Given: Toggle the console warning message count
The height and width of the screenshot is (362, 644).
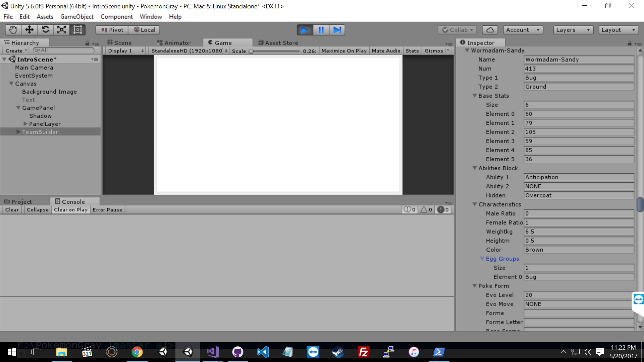Looking at the screenshot, I should click(x=426, y=209).
